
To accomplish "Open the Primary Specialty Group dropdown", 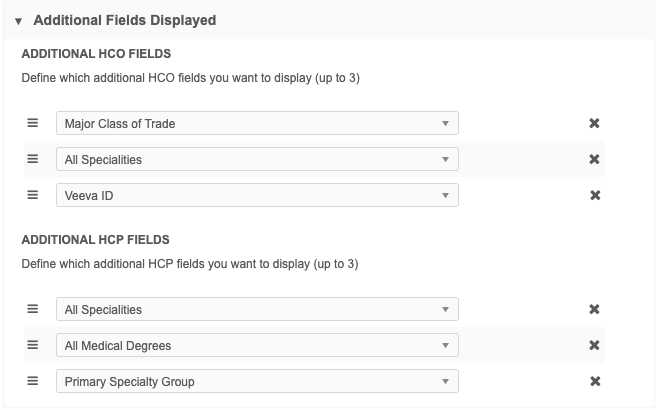I will tap(257, 381).
